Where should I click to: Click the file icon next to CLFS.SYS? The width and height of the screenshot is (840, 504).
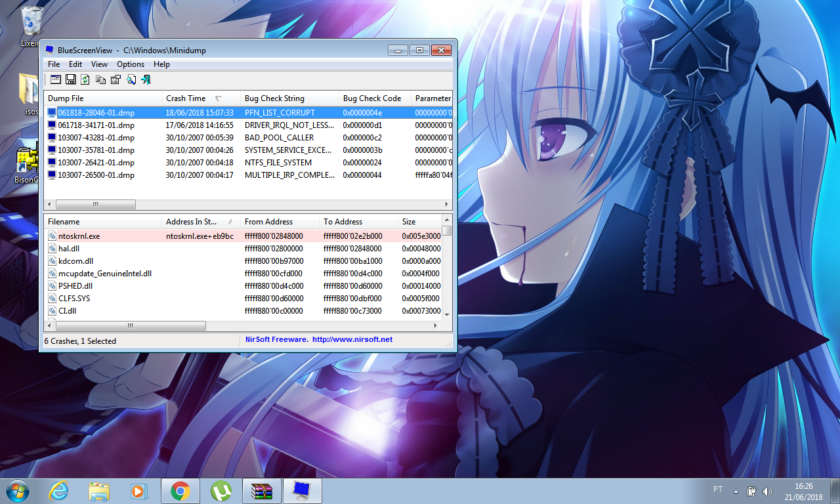[x=52, y=299]
